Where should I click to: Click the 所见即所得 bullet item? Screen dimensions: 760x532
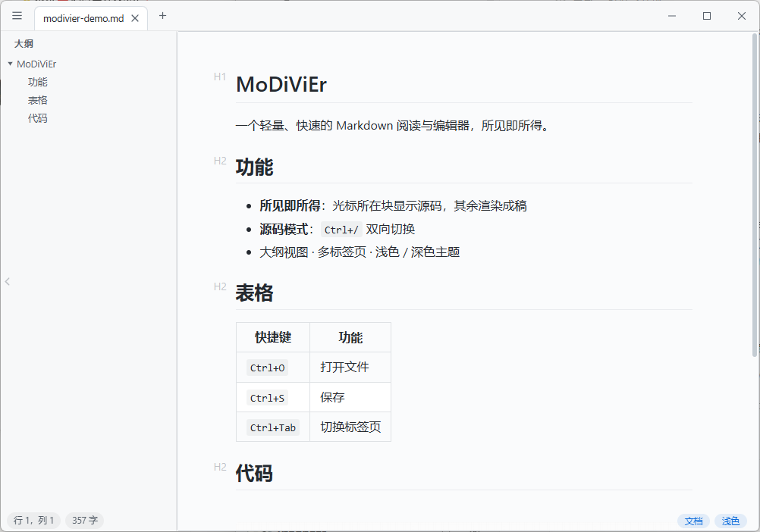coord(393,205)
